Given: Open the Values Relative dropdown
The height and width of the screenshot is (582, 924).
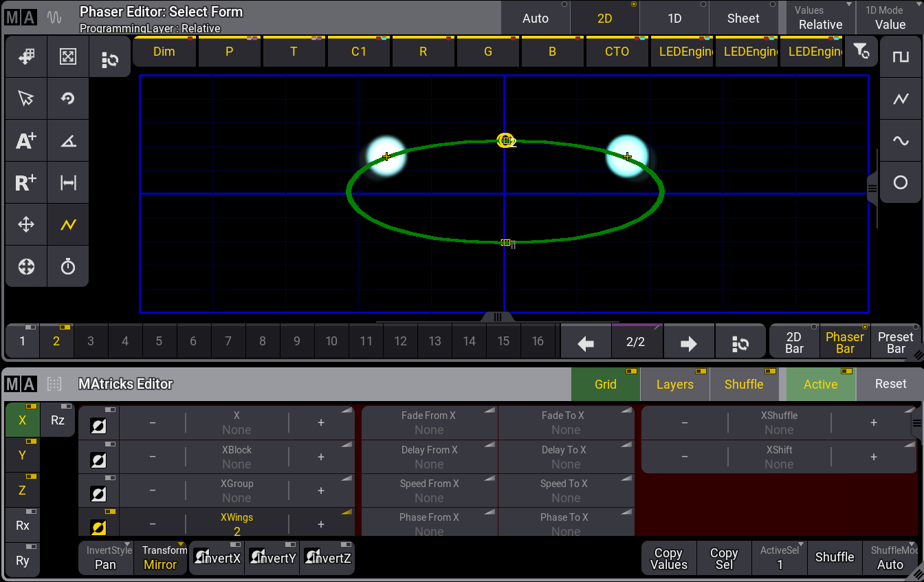Looking at the screenshot, I should (x=819, y=18).
